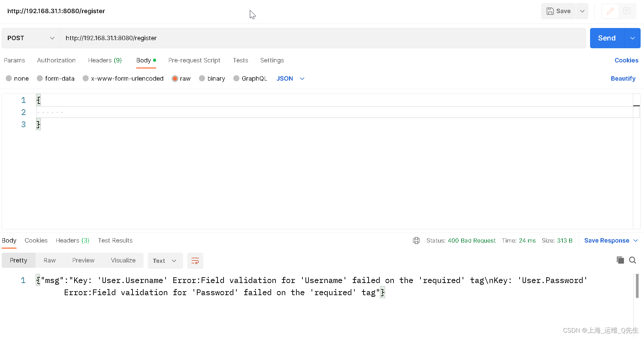Click the pencil edit icon
The height and width of the screenshot is (337, 644).
[x=610, y=11]
